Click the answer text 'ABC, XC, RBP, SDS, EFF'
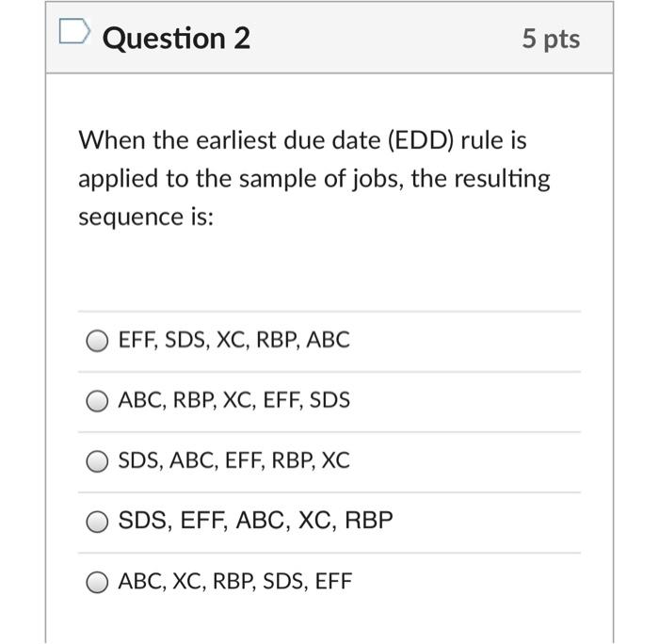Image resolution: width=659 pixels, height=644 pixels. [x=234, y=582]
